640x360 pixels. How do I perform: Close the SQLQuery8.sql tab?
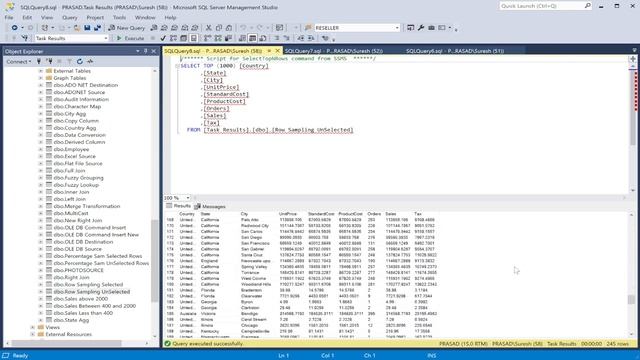(278, 51)
